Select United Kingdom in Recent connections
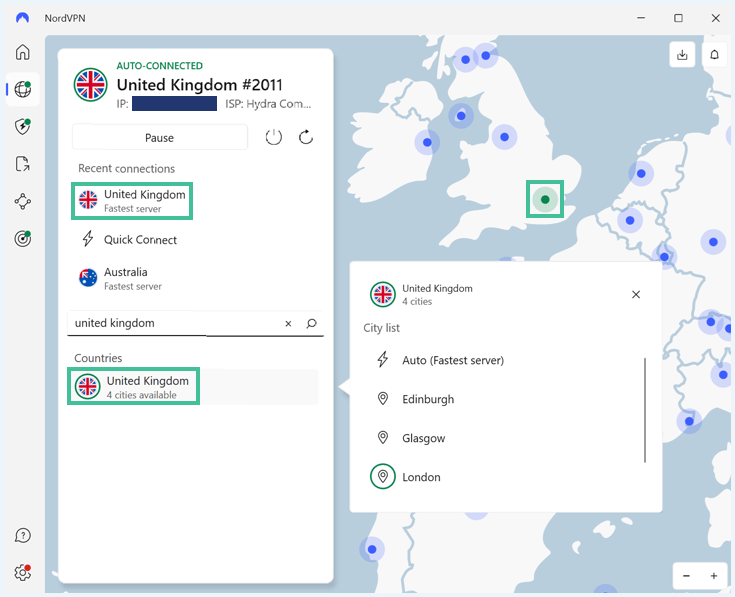The height and width of the screenshot is (597, 735). (132, 201)
